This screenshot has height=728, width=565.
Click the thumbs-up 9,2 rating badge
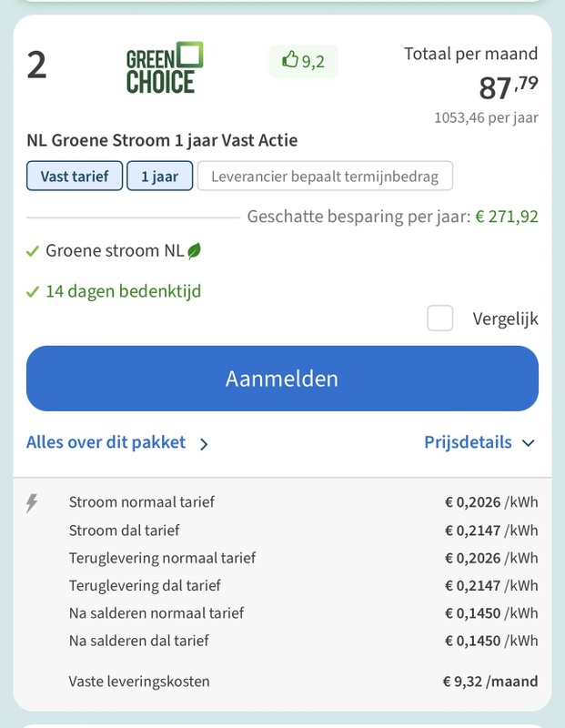coord(303,61)
